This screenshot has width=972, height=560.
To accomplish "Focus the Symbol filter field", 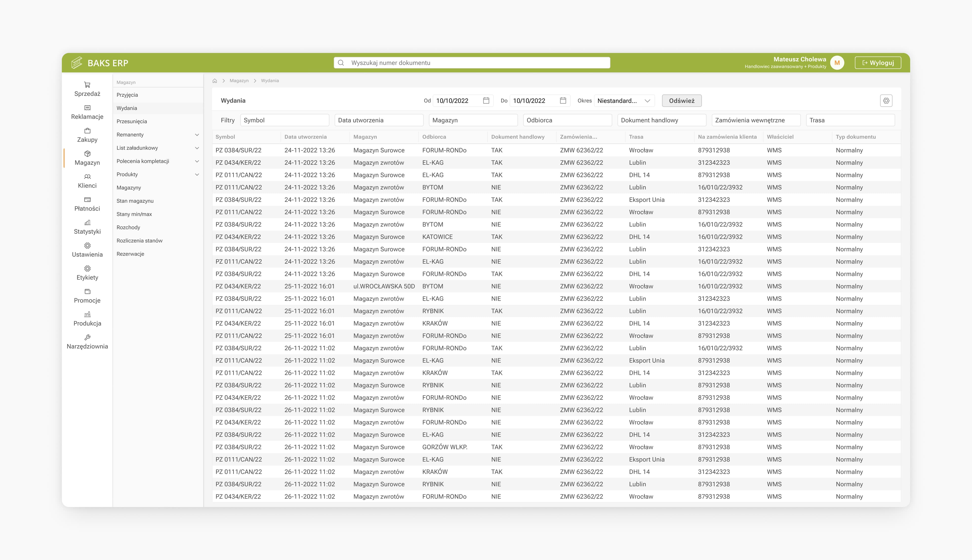I will coord(285,120).
